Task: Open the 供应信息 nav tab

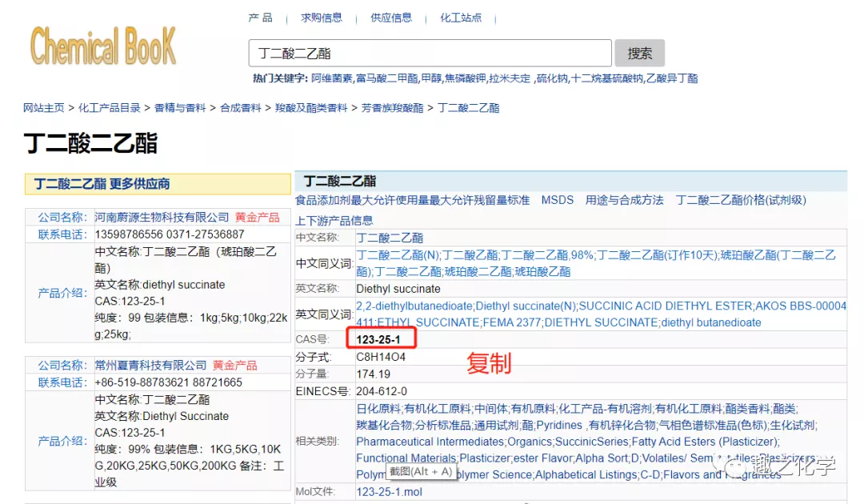Action: pos(390,18)
